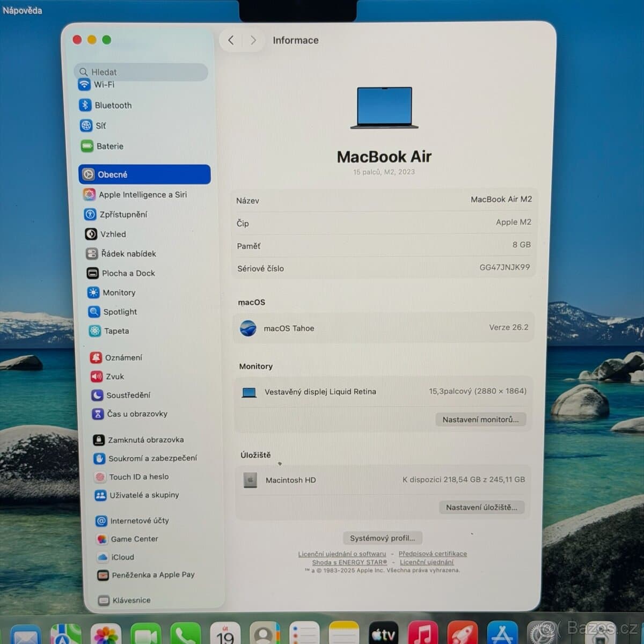Screen dimensions: 644x644
Task: Select Monitory in the sidebar
Action: (112, 292)
